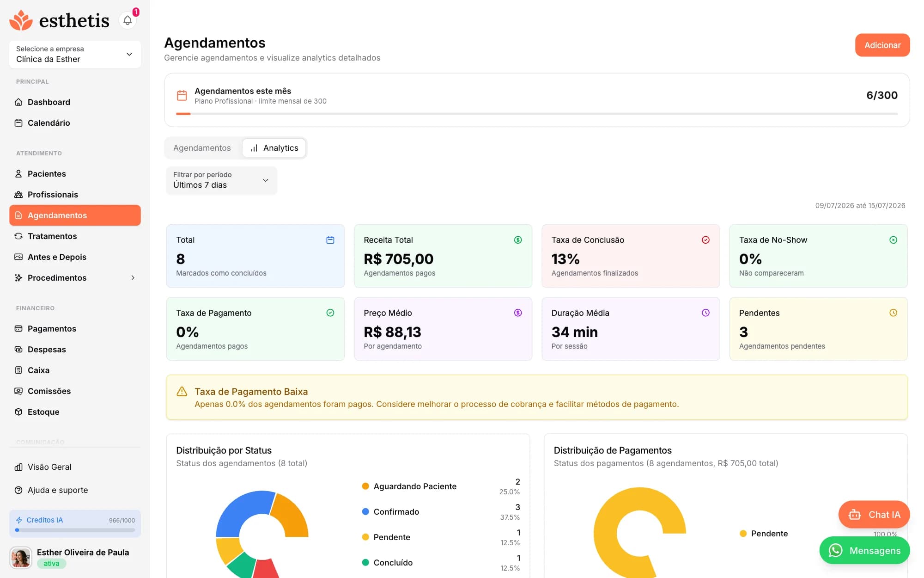The width and height of the screenshot is (924, 578).
Task: Click the 966/1000 credits counter
Action: point(122,521)
